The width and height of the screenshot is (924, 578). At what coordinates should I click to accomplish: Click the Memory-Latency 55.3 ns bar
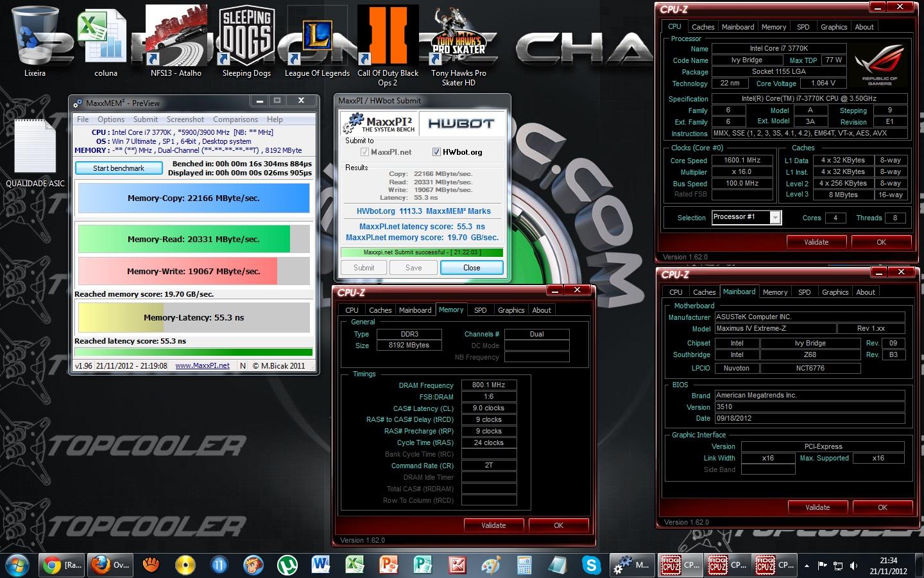pyautogui.click(x=194, y=317)
